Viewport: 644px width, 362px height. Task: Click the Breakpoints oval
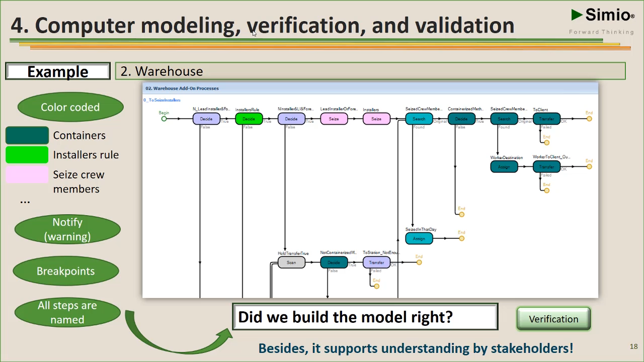click(66, 271)
